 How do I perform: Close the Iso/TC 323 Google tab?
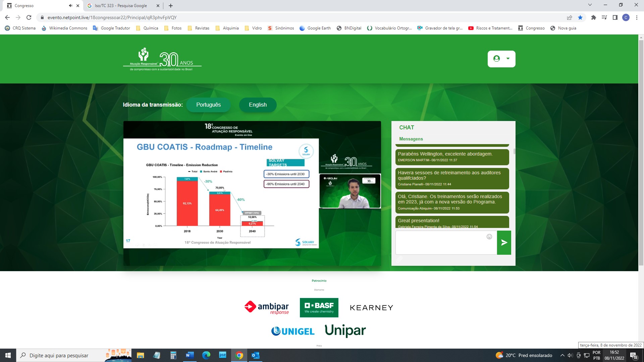click(158, 6)
